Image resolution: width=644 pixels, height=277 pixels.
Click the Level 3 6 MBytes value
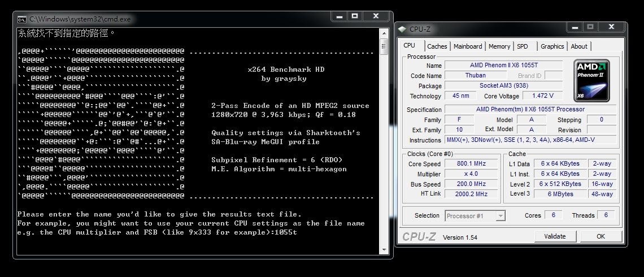[560, 194]
